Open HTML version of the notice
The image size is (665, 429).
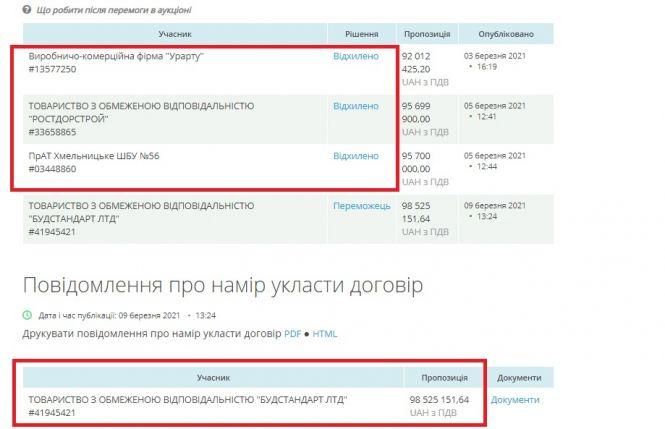325,334
